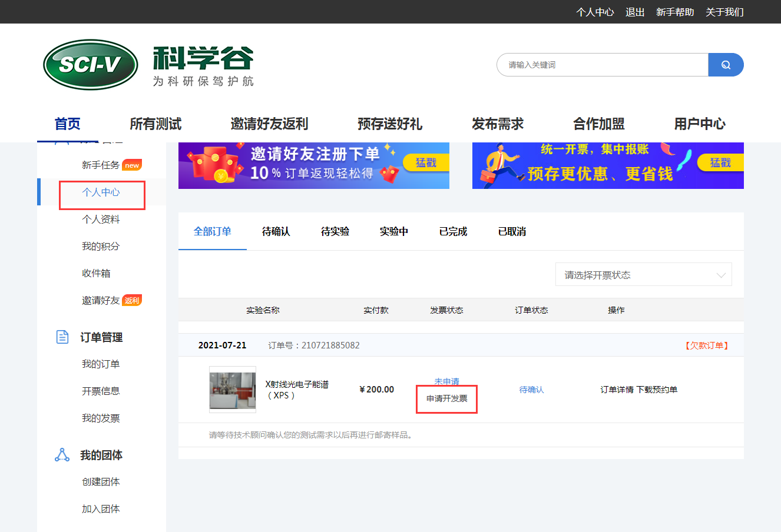Open 创建团体 under My Group
This screenshot has height=532, width=781.
tap(101, 482)
